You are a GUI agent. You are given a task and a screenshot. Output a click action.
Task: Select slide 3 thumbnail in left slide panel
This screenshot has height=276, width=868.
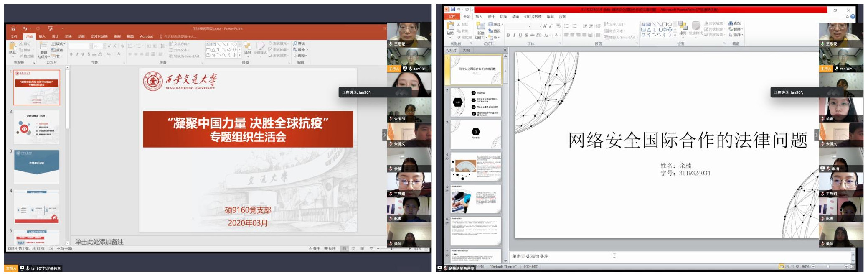37,166
